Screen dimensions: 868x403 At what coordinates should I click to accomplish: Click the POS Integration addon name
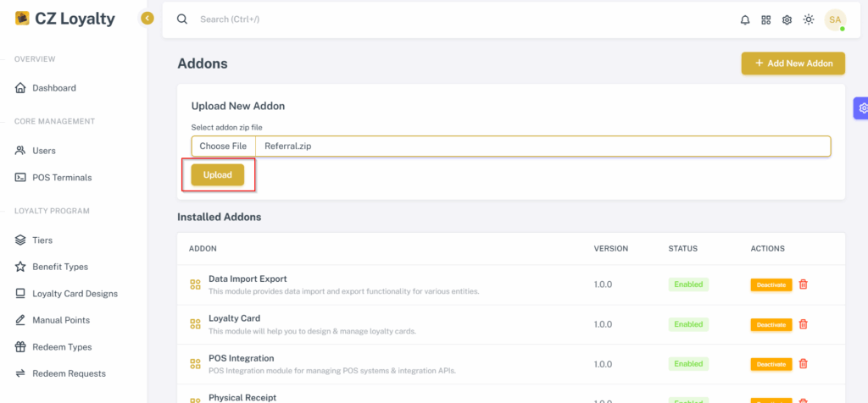(242, 358)
